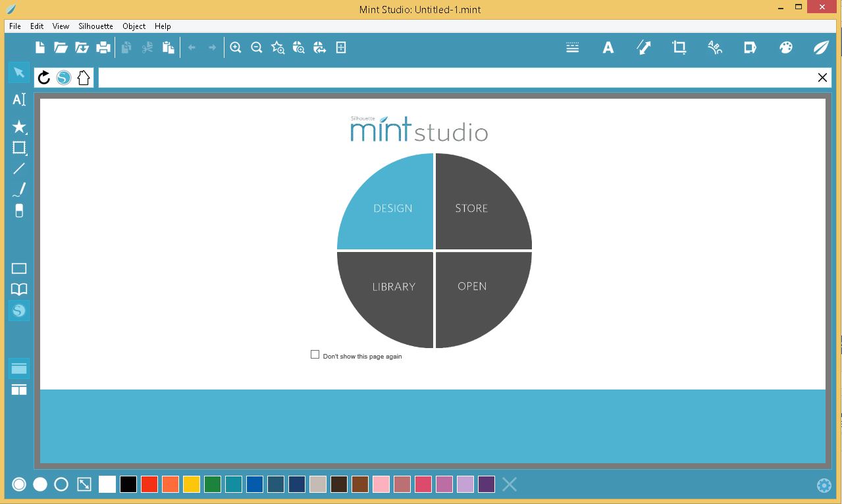Open the Silhouette menu
This screenshot has width=842, height=504.
point(95,26)
